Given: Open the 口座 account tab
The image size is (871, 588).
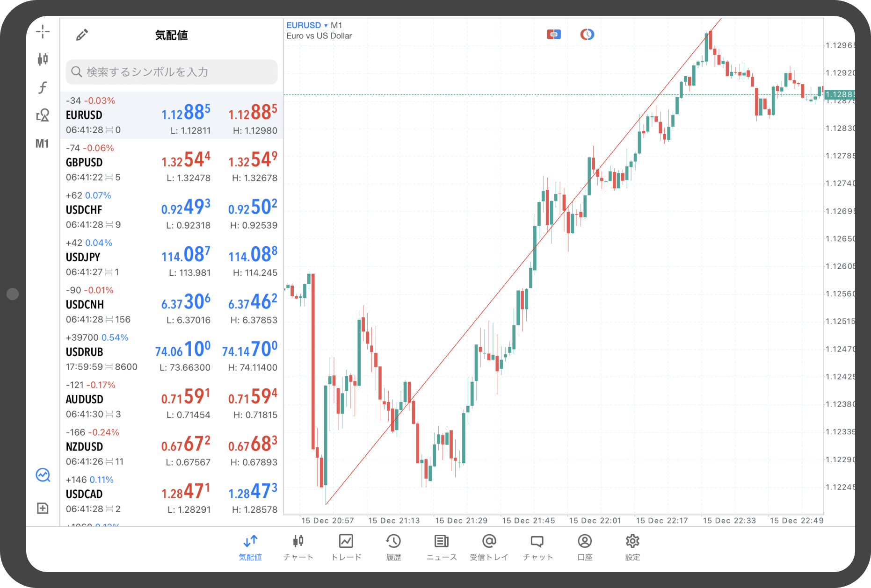Looking at the screenshot, I should (x=585, y=547).
